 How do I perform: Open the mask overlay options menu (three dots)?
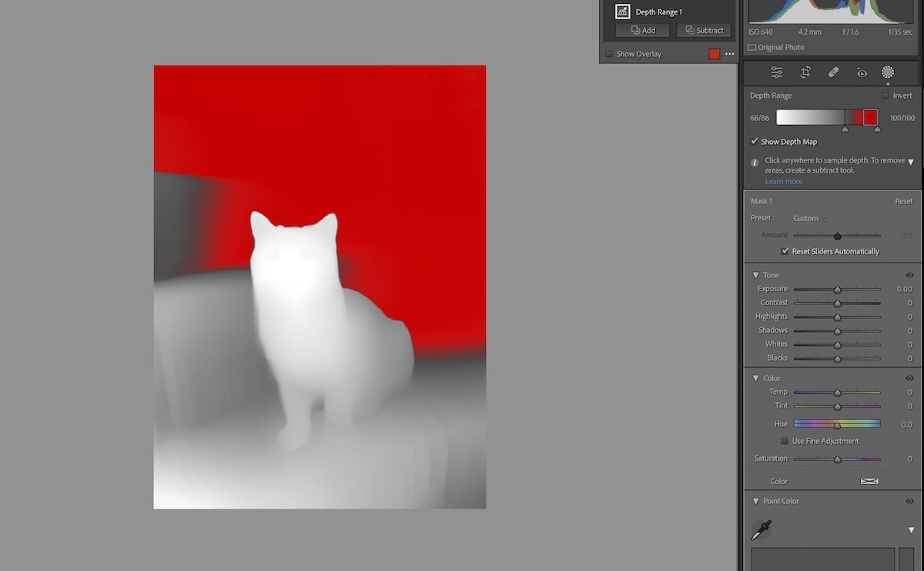728,54
